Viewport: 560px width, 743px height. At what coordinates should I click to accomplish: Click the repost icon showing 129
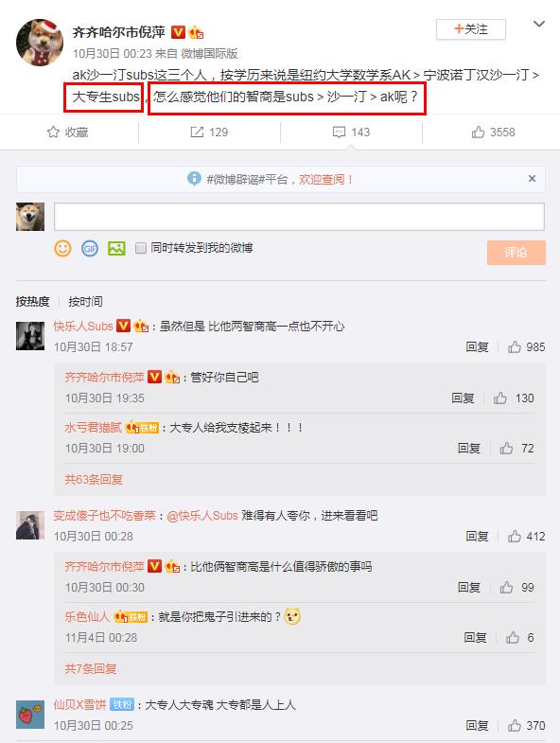pos(197,132)
